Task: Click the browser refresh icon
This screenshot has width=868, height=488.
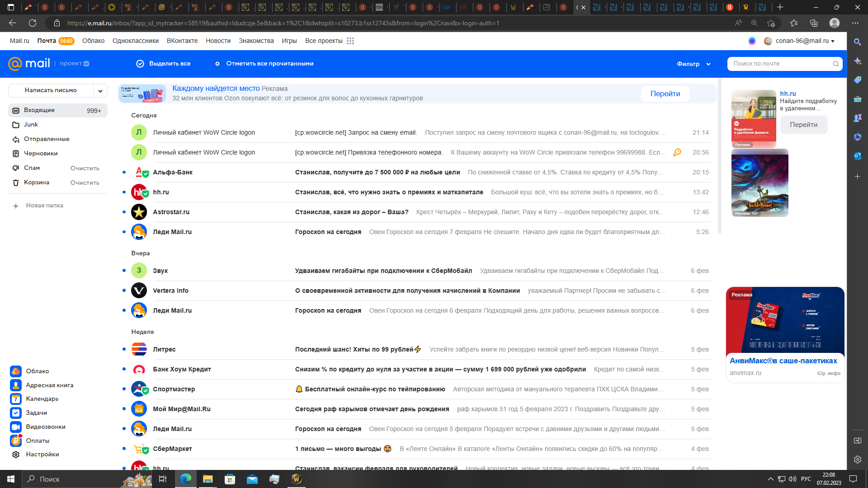Action: click(33, 23)
